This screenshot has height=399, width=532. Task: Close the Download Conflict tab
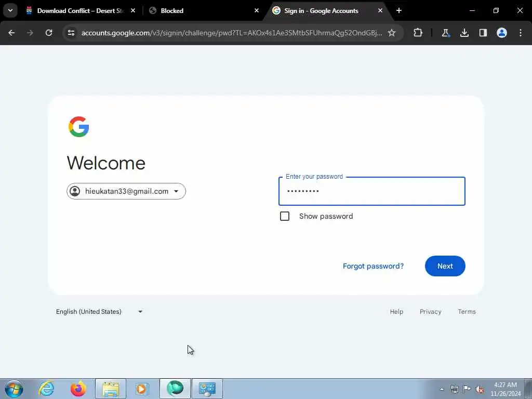(133, 10)
